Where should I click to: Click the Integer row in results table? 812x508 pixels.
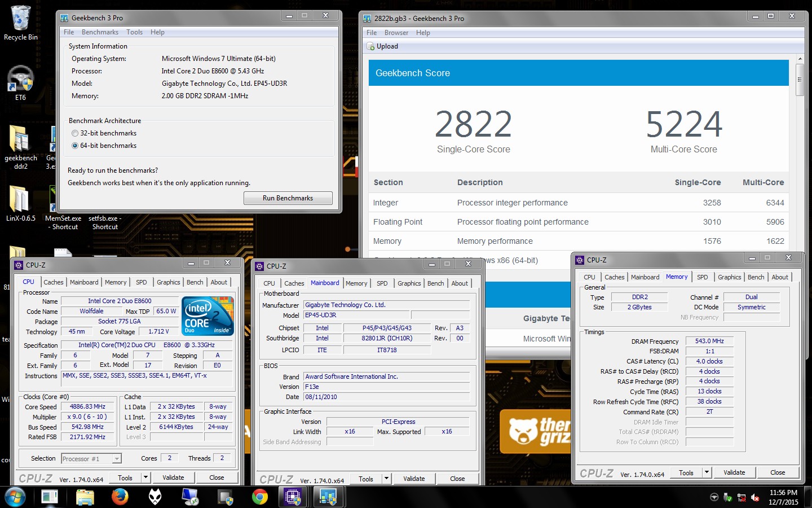[579, 203]
